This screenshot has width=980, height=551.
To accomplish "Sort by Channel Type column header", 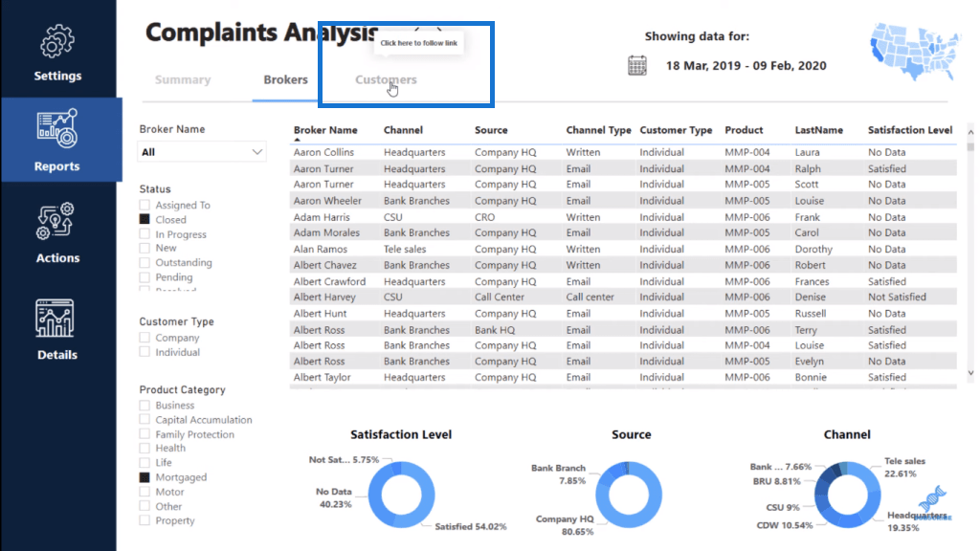I will coord(599,130).
